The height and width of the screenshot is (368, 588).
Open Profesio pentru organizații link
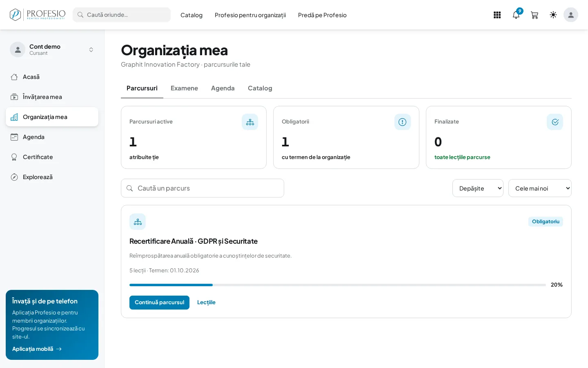[250, 15]
